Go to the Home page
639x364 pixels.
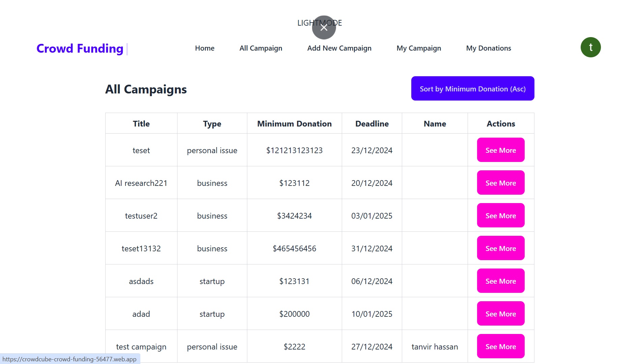coord(204,48)
